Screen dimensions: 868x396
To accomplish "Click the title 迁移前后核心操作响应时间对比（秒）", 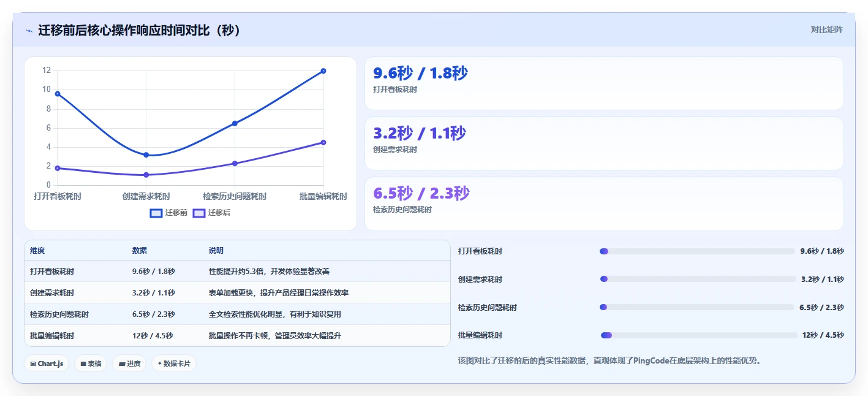I will (140, 30).
